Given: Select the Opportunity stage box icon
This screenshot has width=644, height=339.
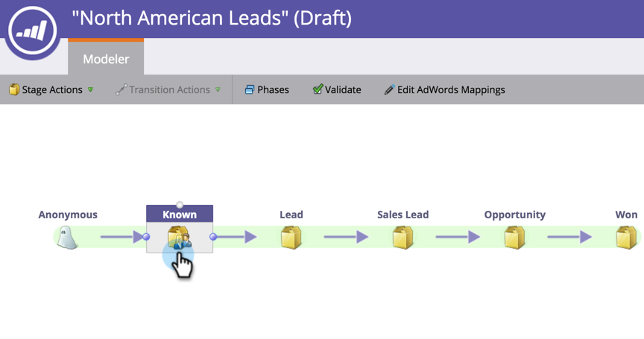Looking at the screenshot, I should pyautogui.click(x=514, y=237).
